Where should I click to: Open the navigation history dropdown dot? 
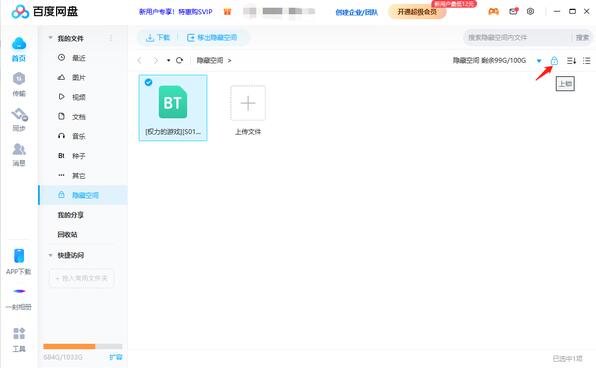coord(168,60)
